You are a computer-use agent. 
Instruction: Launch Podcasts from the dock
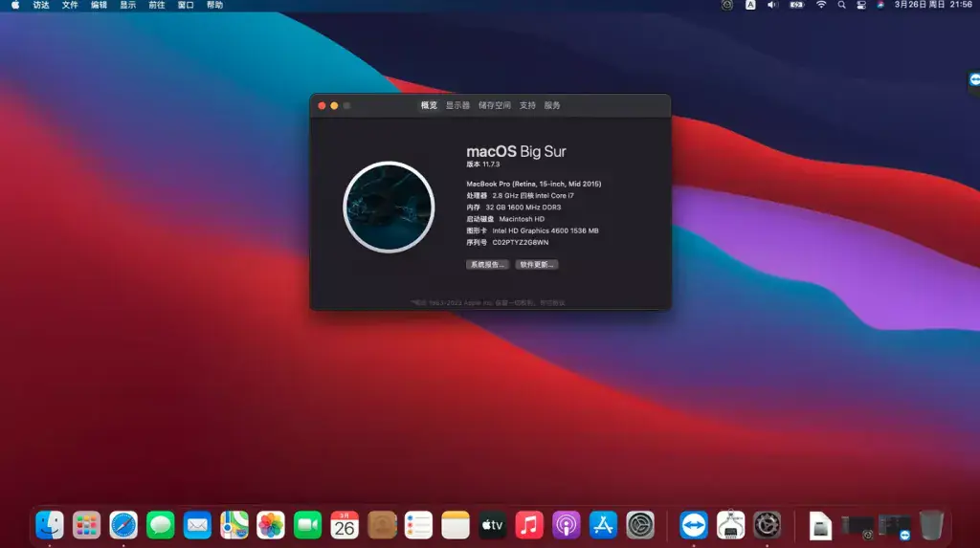[567, 525]
